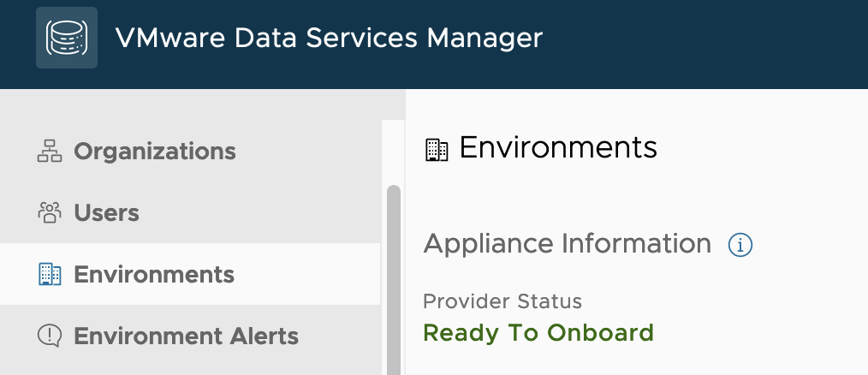The image size is (868, 375).
Task: Click the Environments page heading text
Action: tap(558, 147)
